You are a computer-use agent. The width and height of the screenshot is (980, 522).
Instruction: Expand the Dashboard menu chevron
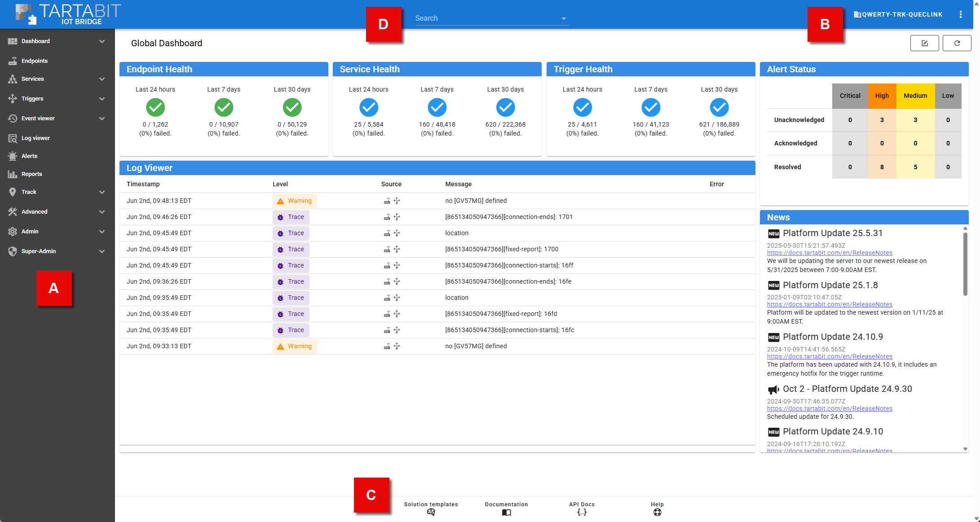coord(102,41)
